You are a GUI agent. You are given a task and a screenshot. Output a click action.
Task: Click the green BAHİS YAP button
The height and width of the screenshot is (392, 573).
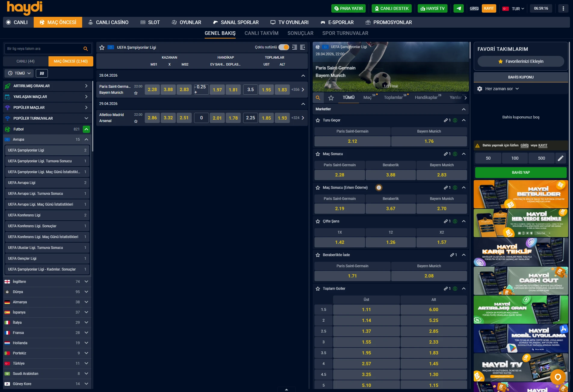coord(521,173)
